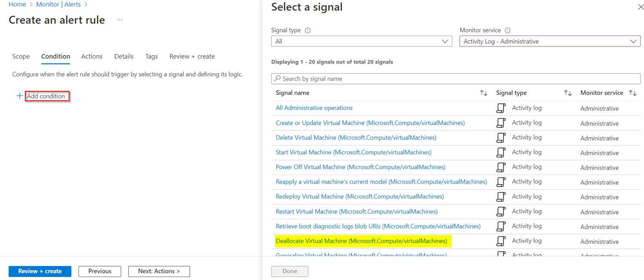
Task: Click inside the Search by signal name field
Action: coord(386,78)
